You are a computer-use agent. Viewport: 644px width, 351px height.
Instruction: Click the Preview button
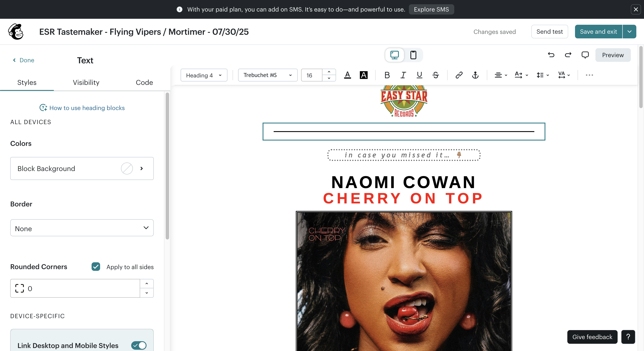click(x=613, y=55)
